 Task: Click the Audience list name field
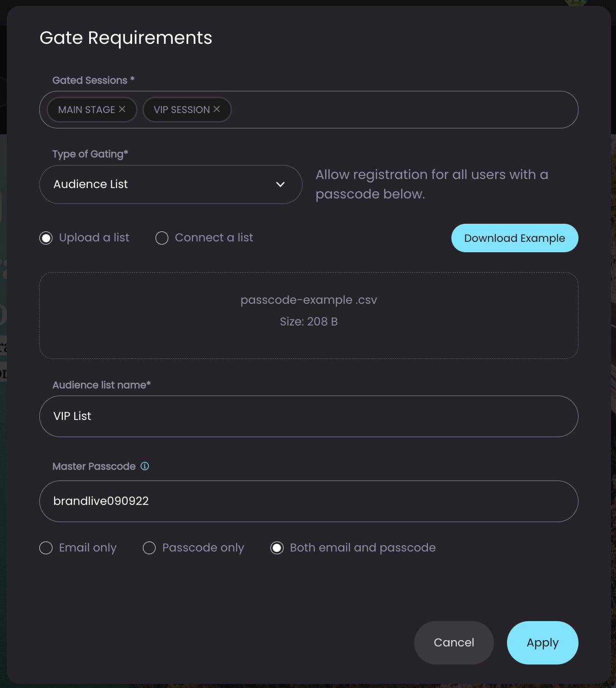click(x=309, y=416)
